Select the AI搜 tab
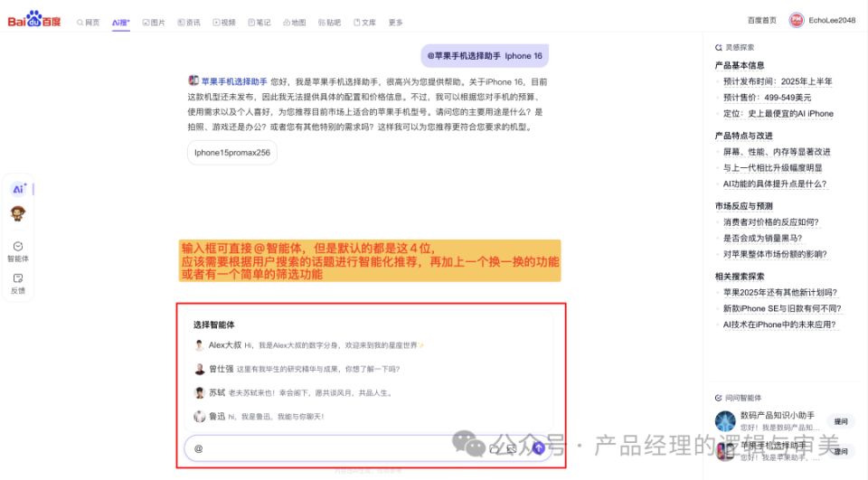The width and height of the screenshot is (868, 480). (120, 23)
